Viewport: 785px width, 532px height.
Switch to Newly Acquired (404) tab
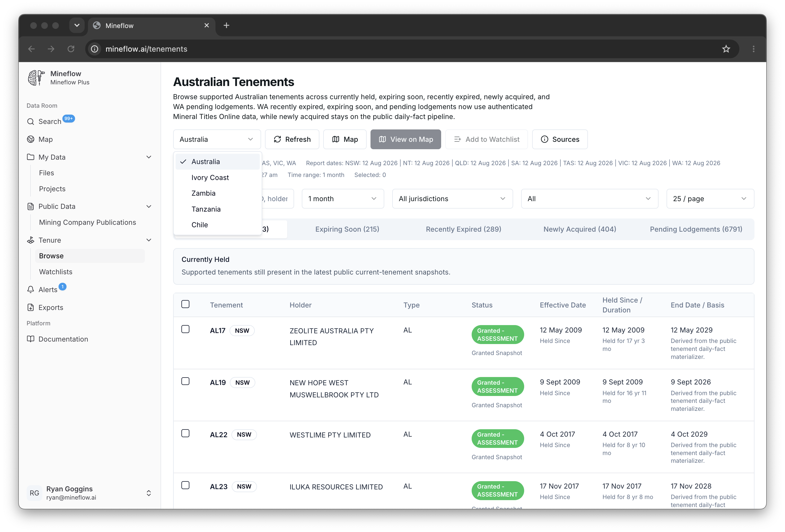[x=580, y=229]
